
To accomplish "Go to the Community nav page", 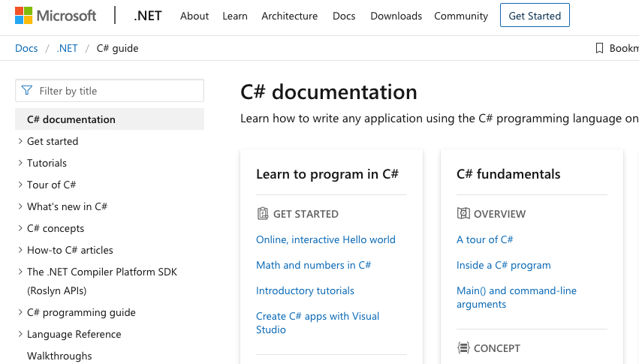I will [460, 16].
